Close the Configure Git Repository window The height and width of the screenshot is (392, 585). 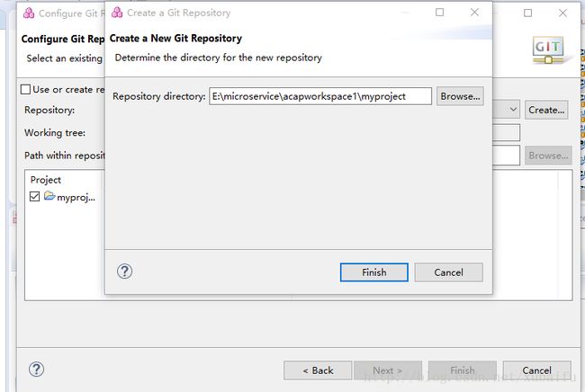(x=562, y=13)
